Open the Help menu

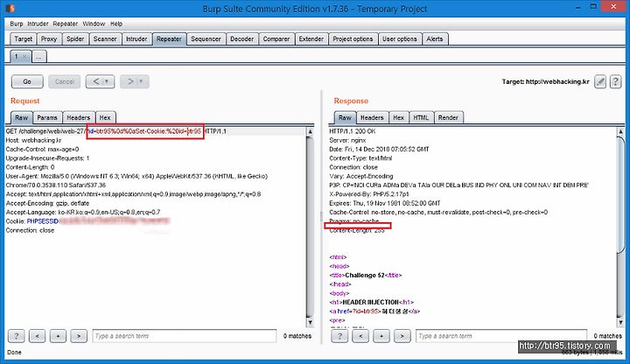116,24
